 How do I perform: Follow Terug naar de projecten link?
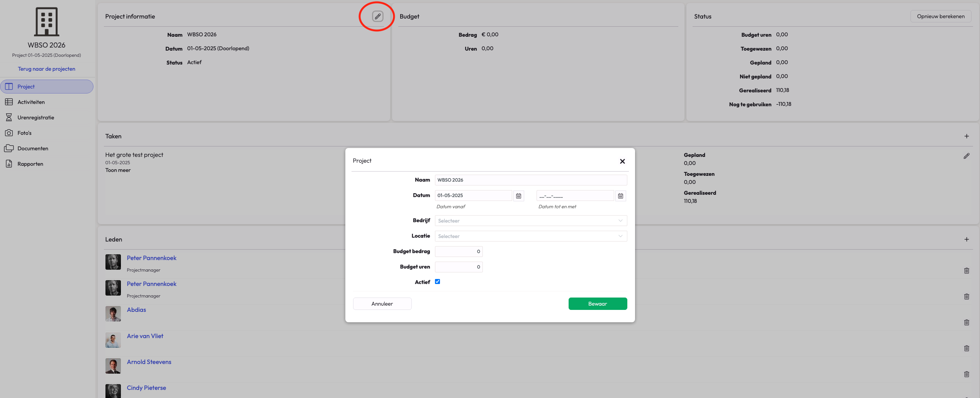[x=46, y=69]
